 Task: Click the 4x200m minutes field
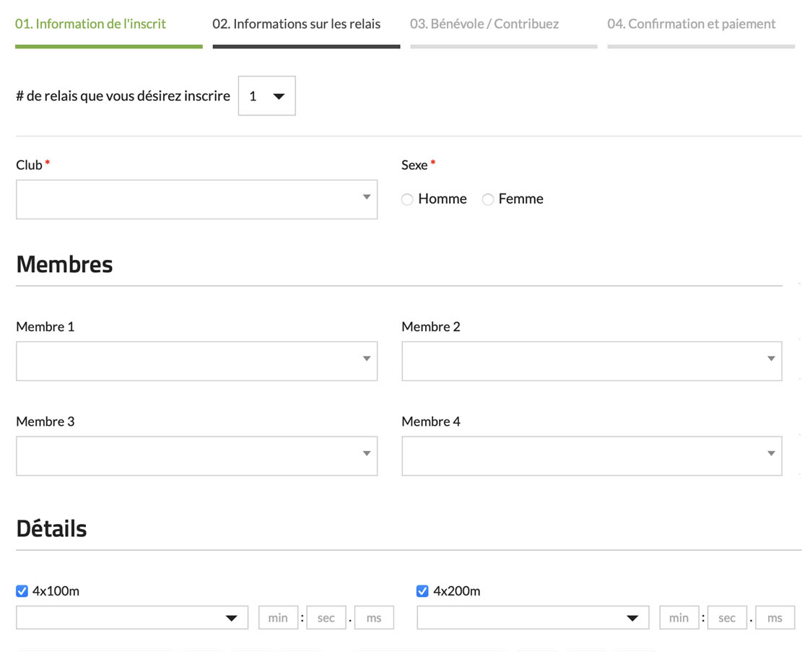[679, 618]
